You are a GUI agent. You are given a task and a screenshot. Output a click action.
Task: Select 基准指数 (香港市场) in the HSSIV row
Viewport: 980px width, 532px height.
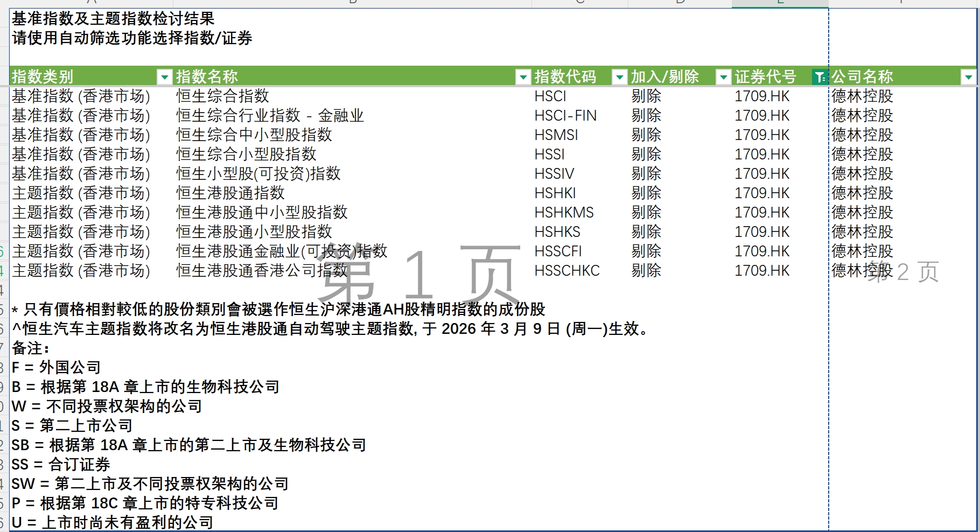pyautogui.click(x=81, y=174)
